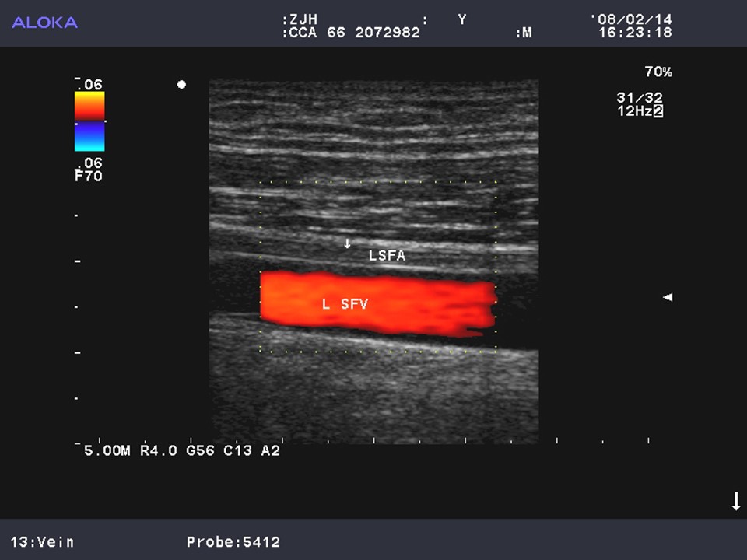Click the 70% indicator

(x=658, y=72)
